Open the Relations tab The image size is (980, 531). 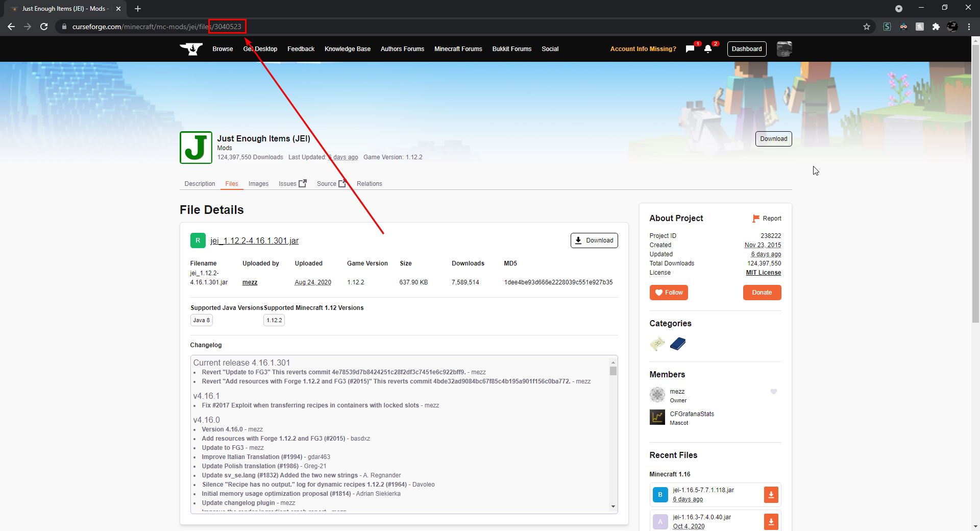pos(370,184)
